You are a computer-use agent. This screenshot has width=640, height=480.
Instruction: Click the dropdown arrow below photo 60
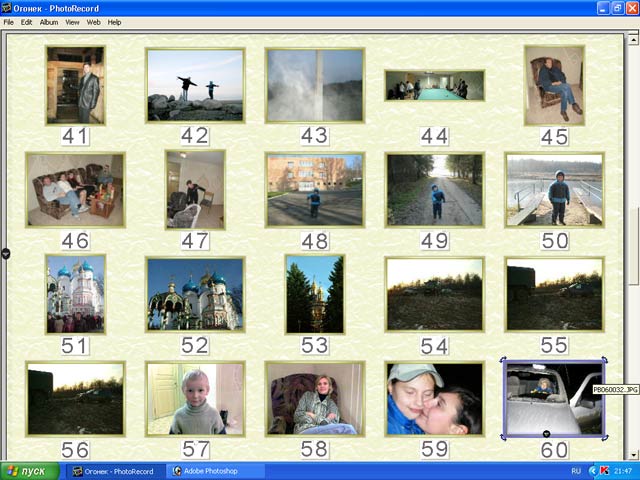click(546, 433)
